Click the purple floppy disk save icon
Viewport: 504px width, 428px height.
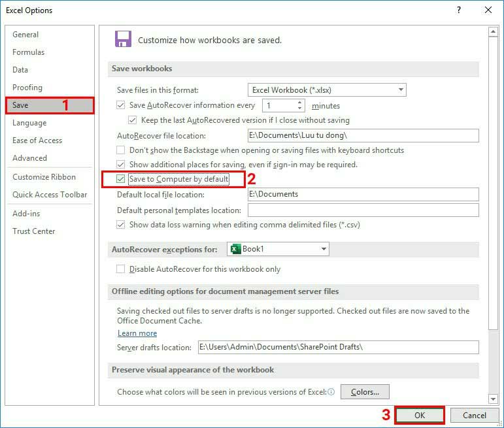[x=123, y=39]
